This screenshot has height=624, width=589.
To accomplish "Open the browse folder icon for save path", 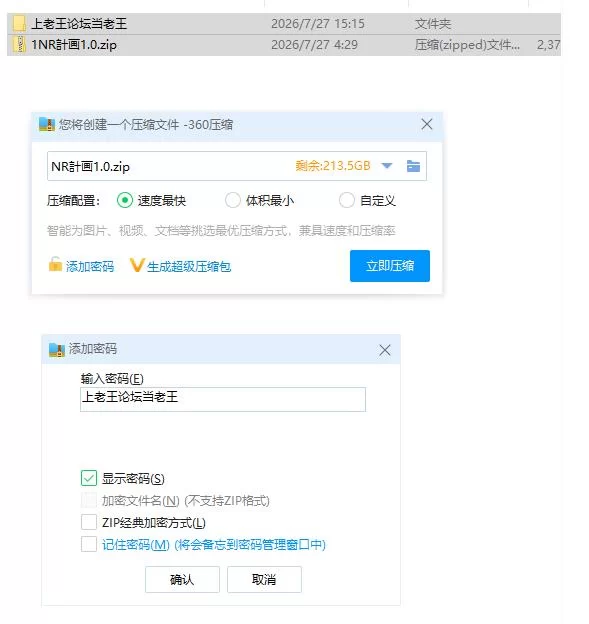I will coord(413,166).
